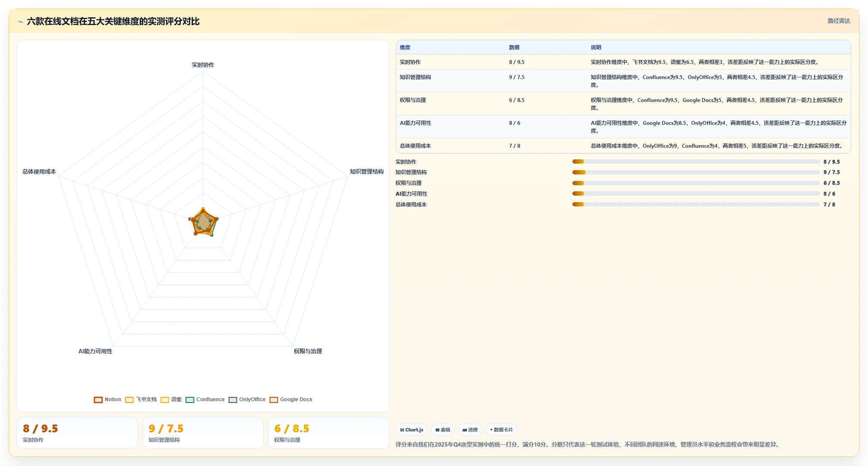This screenshot has width=868, height=466.
Task: Click the 知识管理结构 radar axis label
Action: click(x=366, y=171)
